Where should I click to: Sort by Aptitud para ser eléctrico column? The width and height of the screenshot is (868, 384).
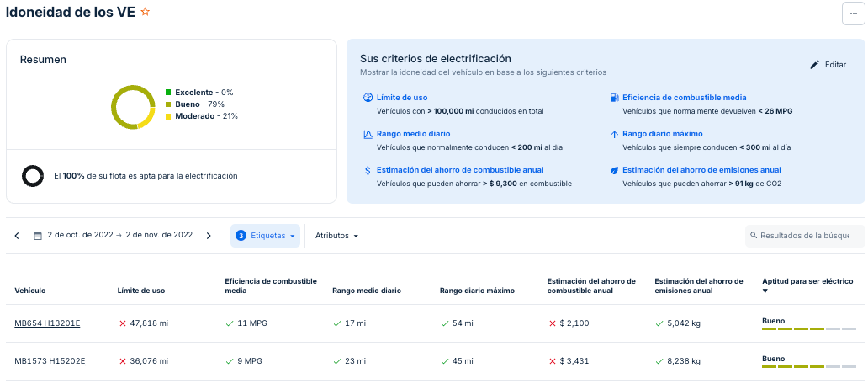pos(807,285)
